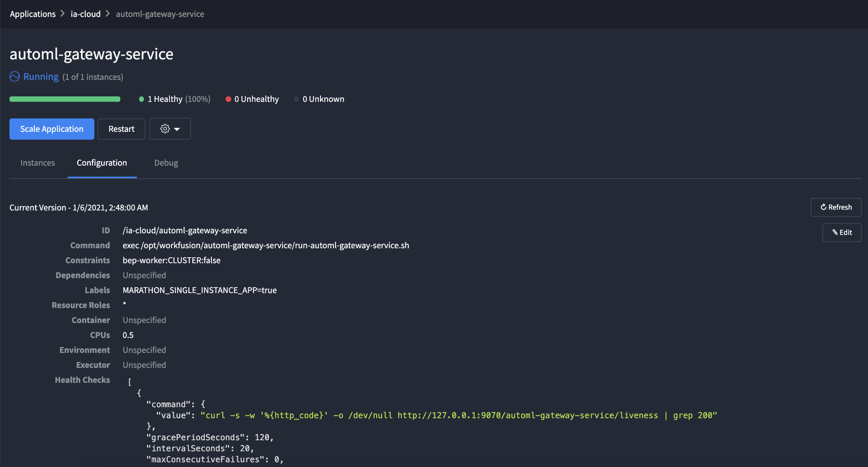Click the Executor Unspecified value
The image size is (868, 467).
pyautogui.click(x=144, y=365)
